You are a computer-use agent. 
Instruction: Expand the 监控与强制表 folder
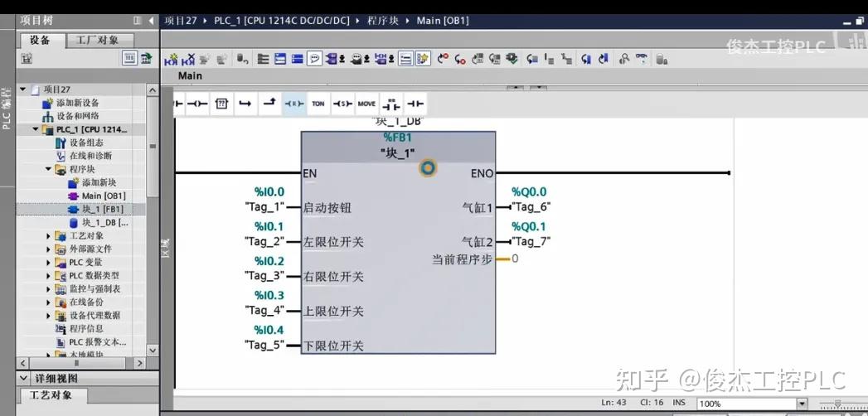click(49, 288)
